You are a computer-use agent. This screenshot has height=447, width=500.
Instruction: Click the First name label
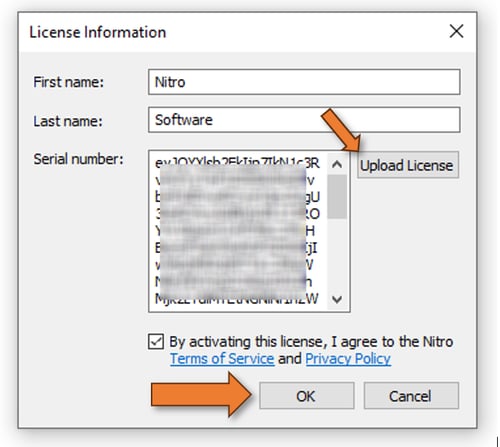[69, 82]
